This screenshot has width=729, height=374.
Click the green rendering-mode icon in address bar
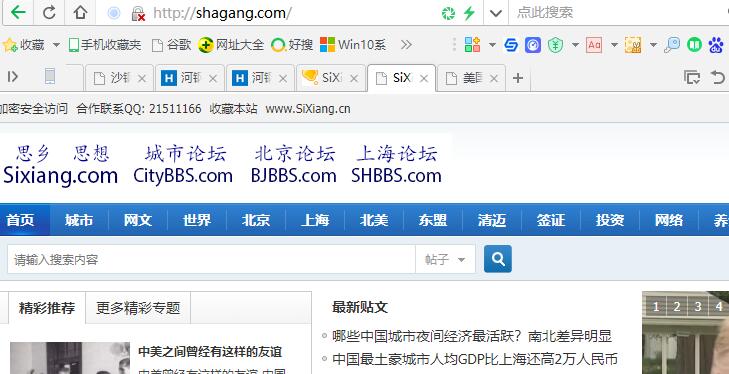coord(448,13)
